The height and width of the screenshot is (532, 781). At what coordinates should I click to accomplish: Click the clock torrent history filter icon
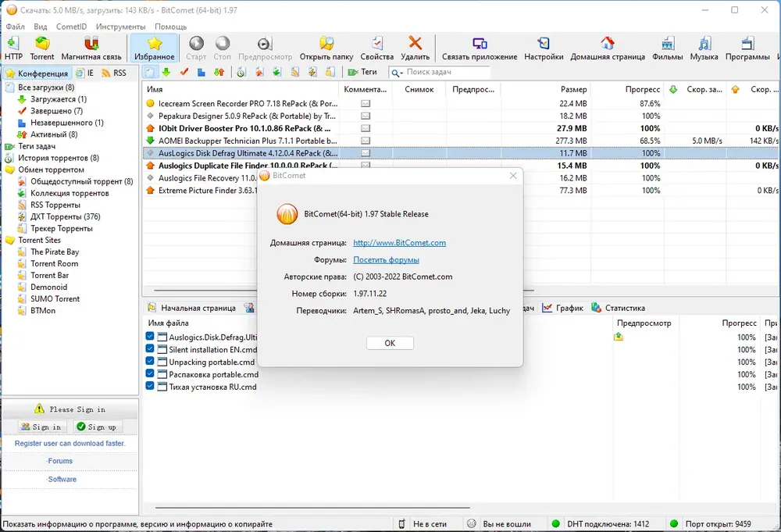[x=241, y=72]
